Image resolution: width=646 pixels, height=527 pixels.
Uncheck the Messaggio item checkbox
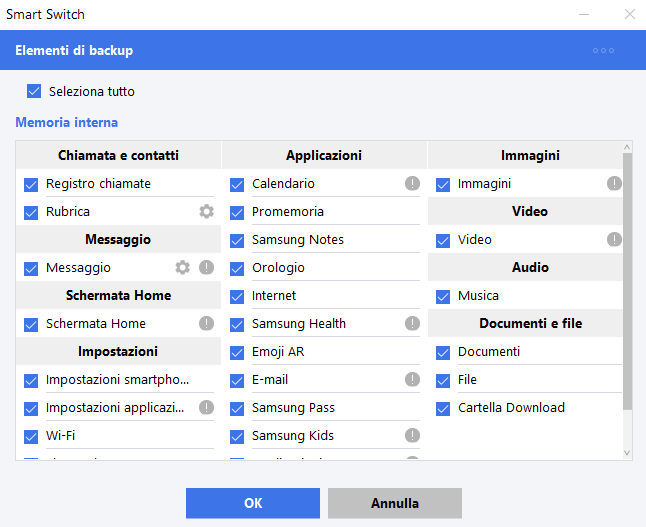tap(31, 269)
